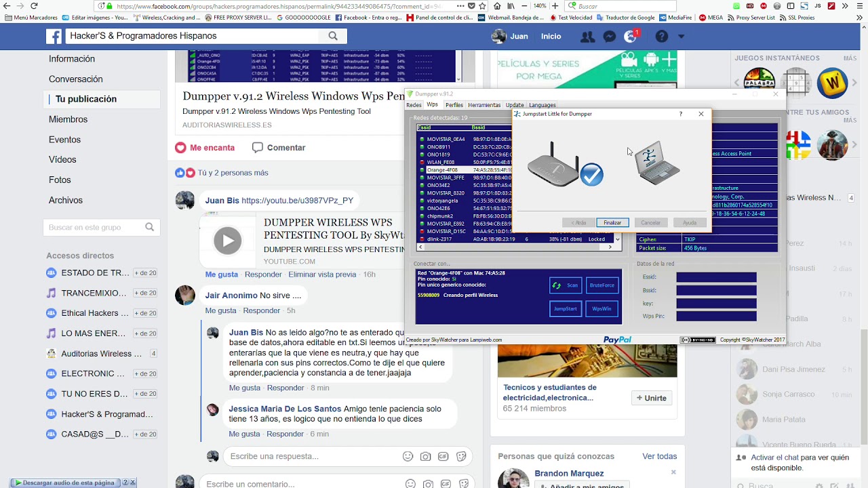The width and height of the screenshot is (868, 488).
Task: Go to browser home icon
Action: tap(497, 5)
